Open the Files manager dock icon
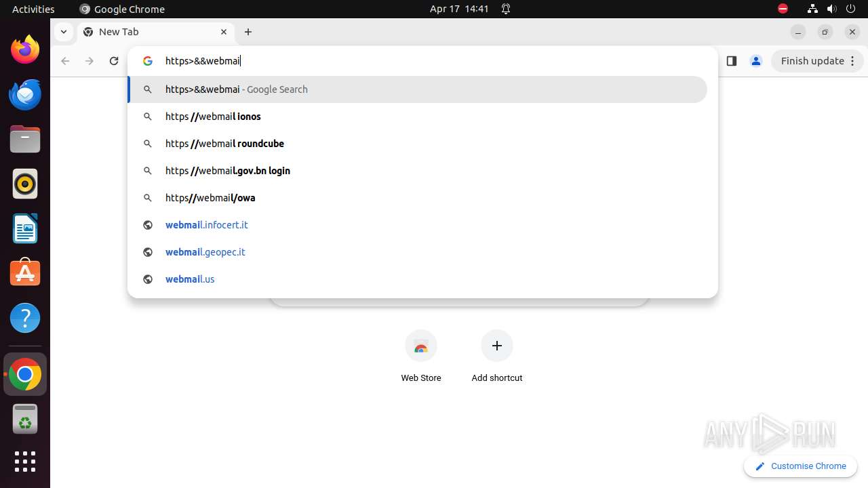Viewport: 868px width, 488px height. click(x=25, y=139)
